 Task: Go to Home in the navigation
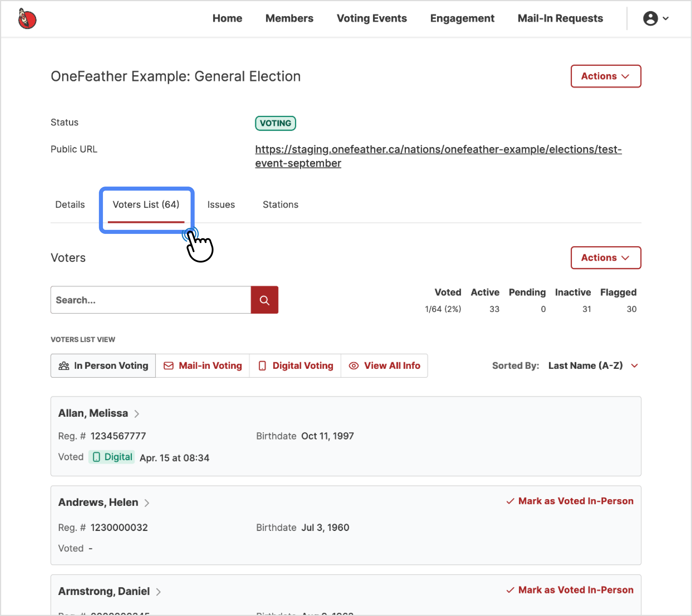click(227, 18)
